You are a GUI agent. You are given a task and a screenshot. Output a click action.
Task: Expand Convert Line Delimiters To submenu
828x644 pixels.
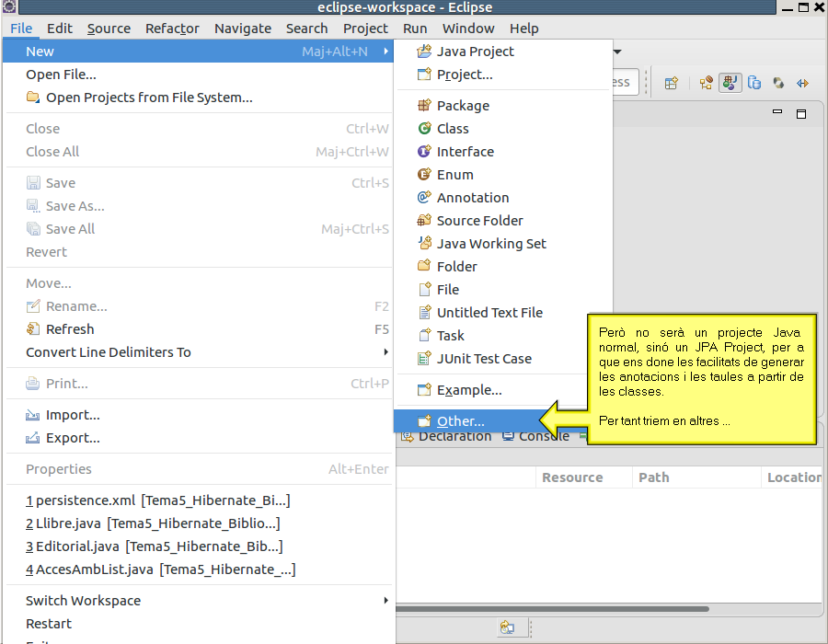[x=386, y=352]
